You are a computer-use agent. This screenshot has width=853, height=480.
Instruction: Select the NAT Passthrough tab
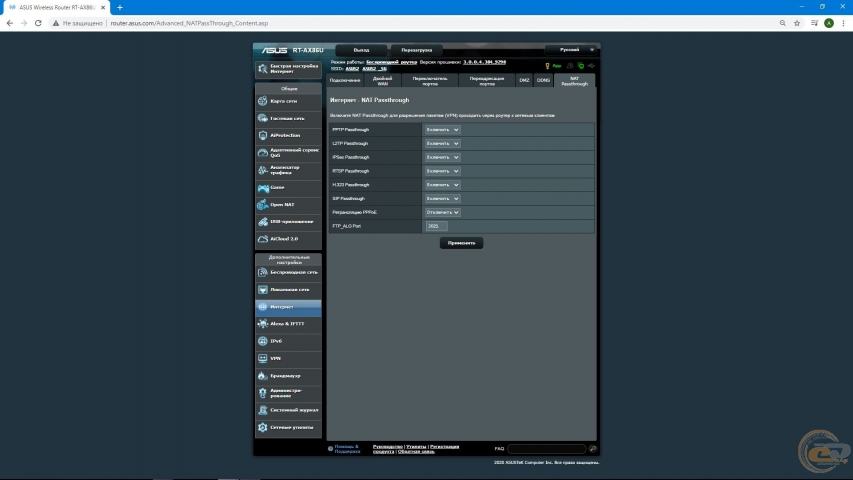tap(574, 81)
